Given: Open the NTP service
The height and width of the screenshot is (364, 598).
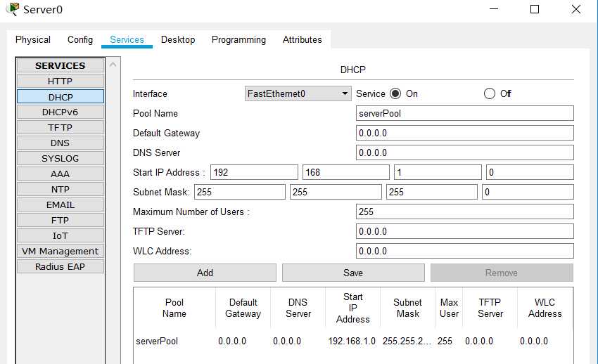Looking at the screenshot, I should (x=61, y=189).
